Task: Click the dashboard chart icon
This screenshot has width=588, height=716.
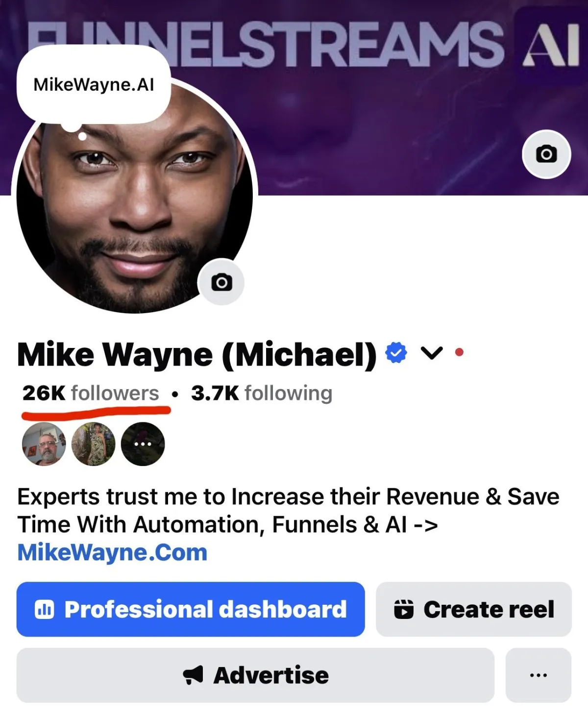Action: click(45, 610)
